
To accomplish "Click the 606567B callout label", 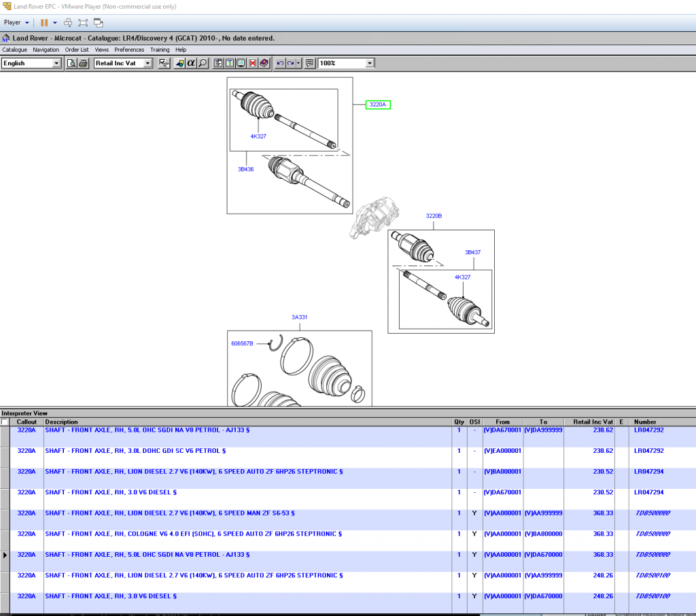I will 242,343.
